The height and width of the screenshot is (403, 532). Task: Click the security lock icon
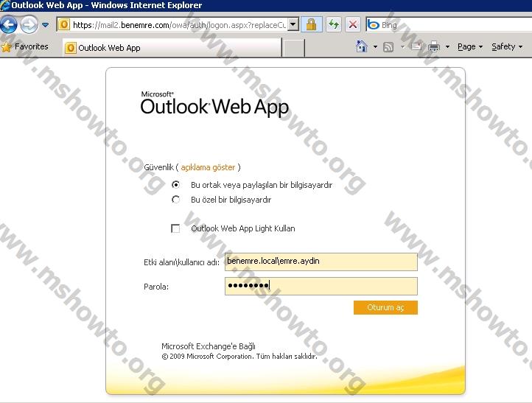(x=311, y=25)
